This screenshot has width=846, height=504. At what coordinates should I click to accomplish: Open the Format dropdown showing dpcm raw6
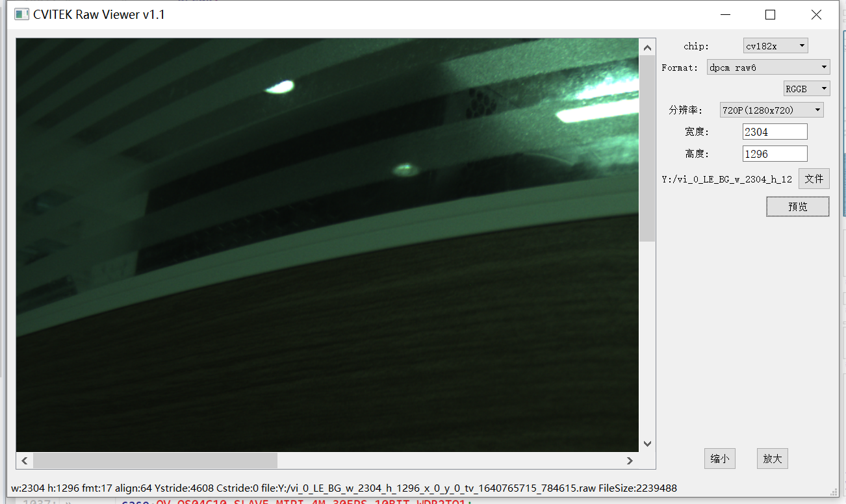coord(768,67)
